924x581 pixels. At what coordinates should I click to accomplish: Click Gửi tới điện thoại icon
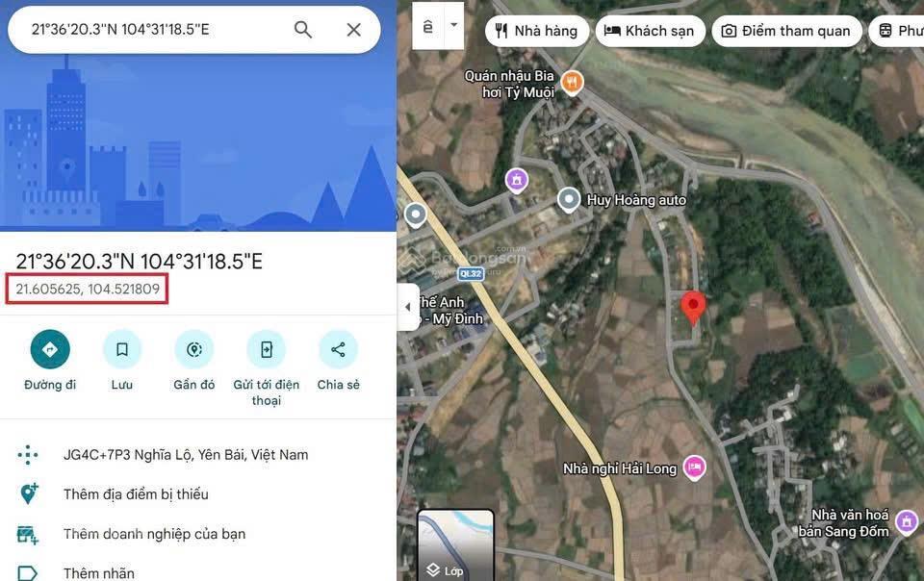point(267,349)
